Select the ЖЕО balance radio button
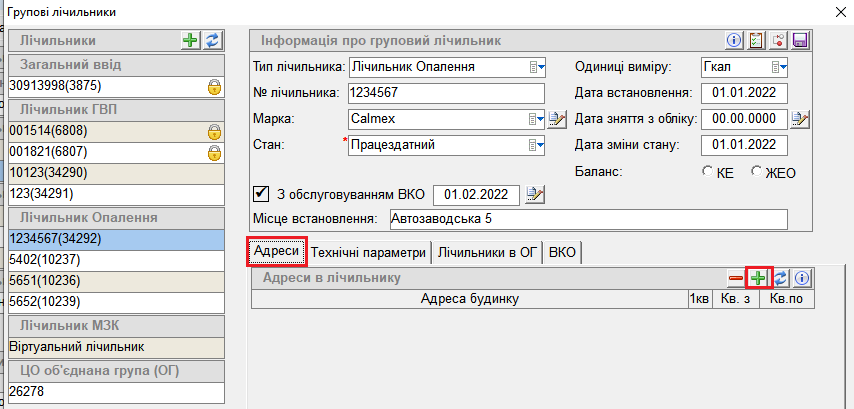Viewport: 854px width, 409px height. click(756, 172)
